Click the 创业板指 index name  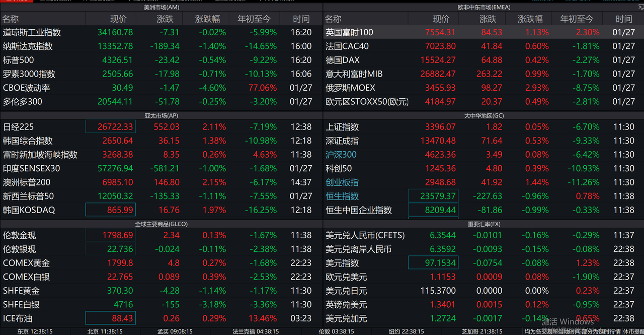pos(342,182)
